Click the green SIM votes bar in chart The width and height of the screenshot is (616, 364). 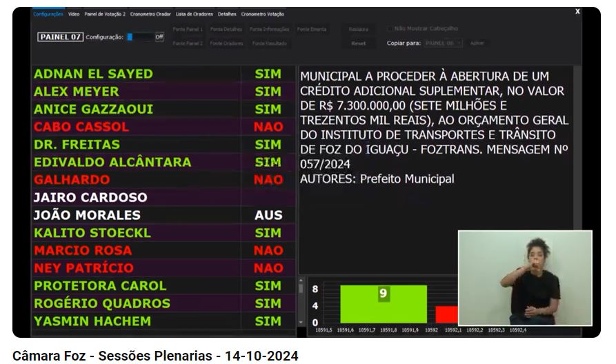click(x=383, y=305)
